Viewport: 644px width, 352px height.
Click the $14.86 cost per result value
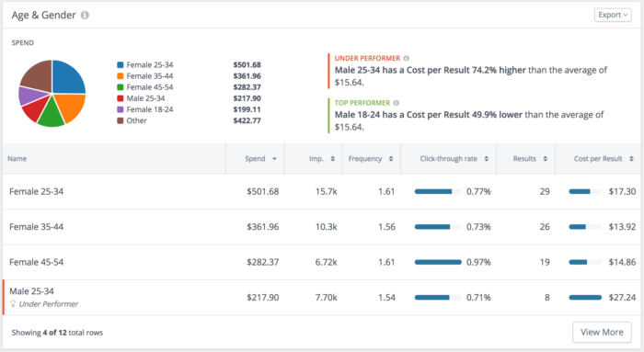pos(622,262)
